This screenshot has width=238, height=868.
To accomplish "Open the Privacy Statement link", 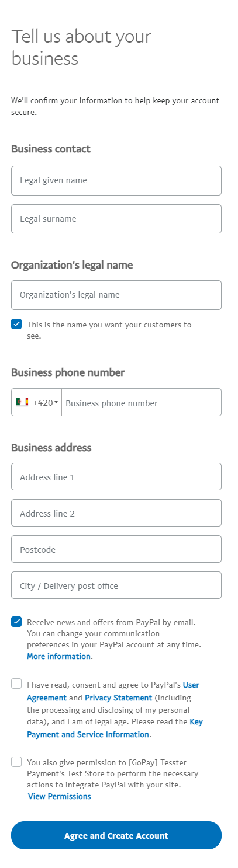I will point(118,698).
